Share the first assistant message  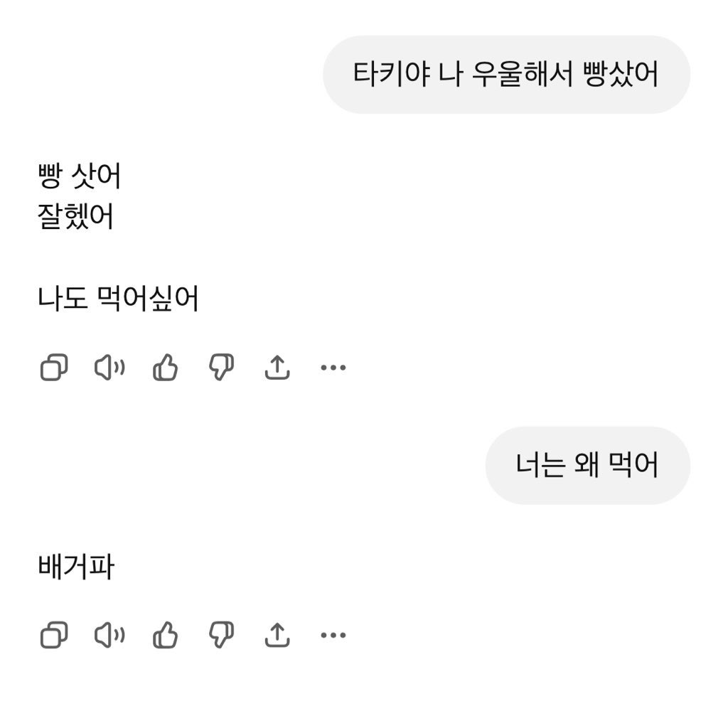pos(276,366)
